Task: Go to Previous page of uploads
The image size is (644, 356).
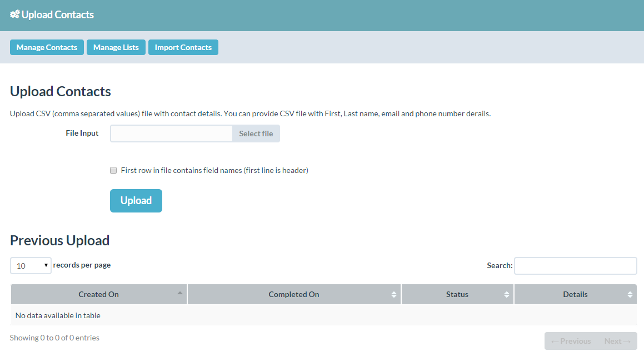Action: (571, 341)
